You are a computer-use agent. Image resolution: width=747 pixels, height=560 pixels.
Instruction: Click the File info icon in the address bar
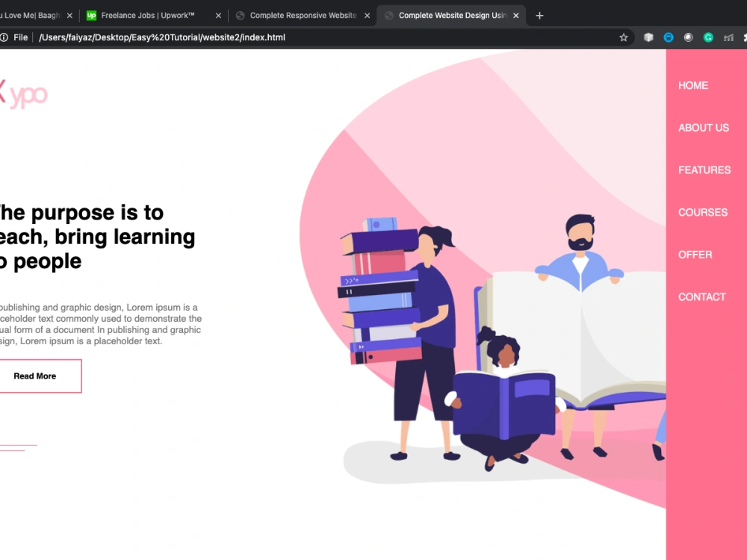(x=6, y=37)
